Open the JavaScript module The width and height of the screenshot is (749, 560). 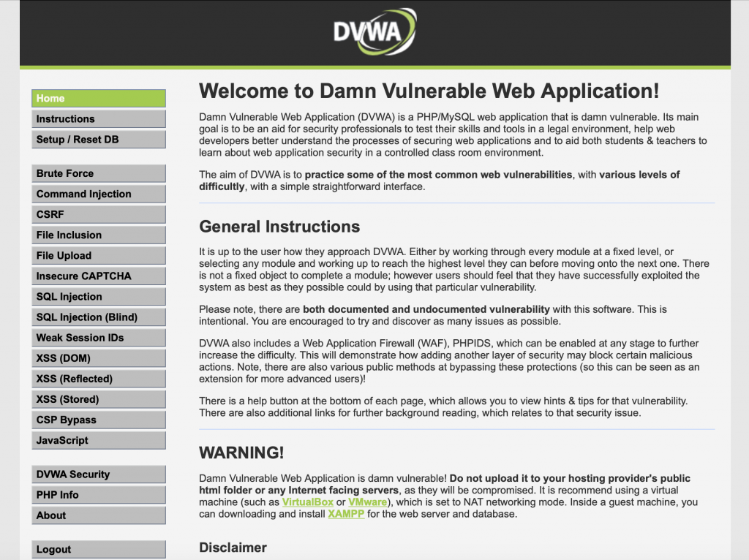99,440
